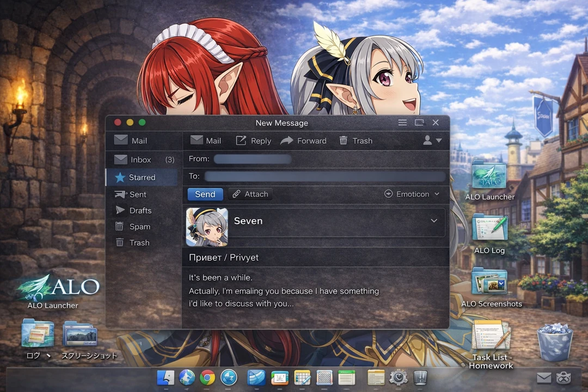Viewport: 588px width, 392px height.
Task: Open ALO Screenshots desktop folder
Action: coord(489,281)
